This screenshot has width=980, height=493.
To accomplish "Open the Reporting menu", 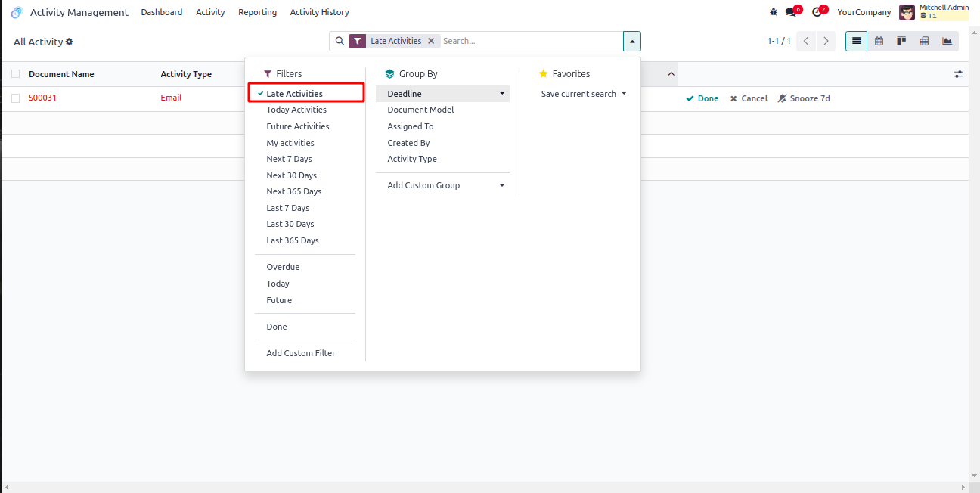I will (257, 12).
